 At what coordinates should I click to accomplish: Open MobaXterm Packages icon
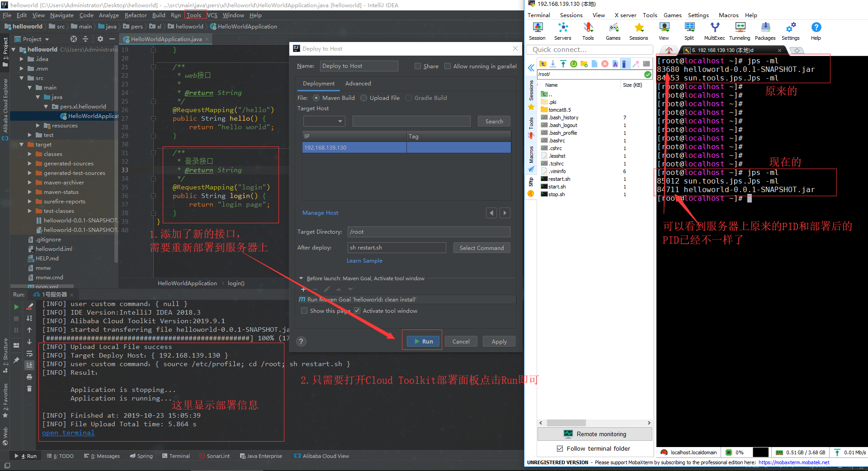pyautogui.click(x=765, y=32)
